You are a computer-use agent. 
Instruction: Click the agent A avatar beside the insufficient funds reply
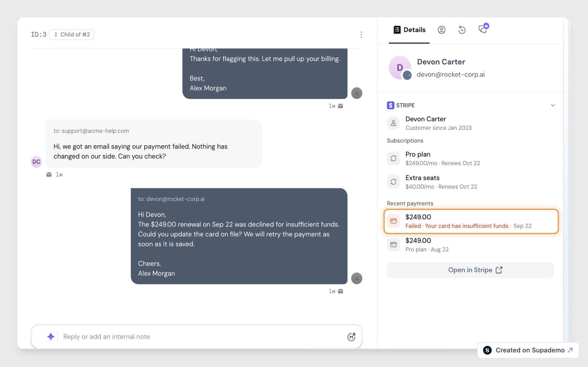(356, 278)
